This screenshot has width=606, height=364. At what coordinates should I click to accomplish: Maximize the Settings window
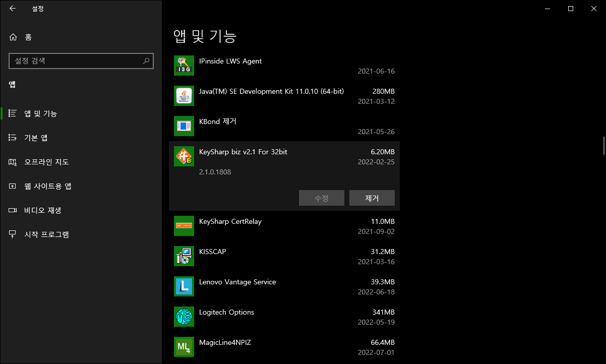tap(570, 9)
